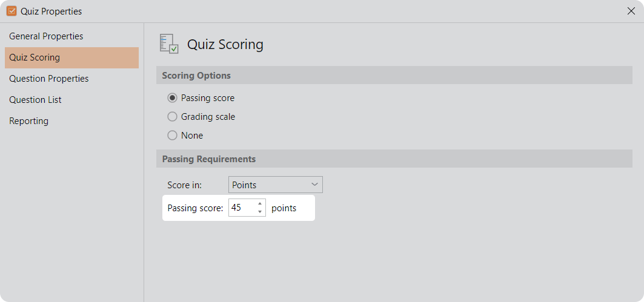Select the Passing score radio button

point(173,98)
